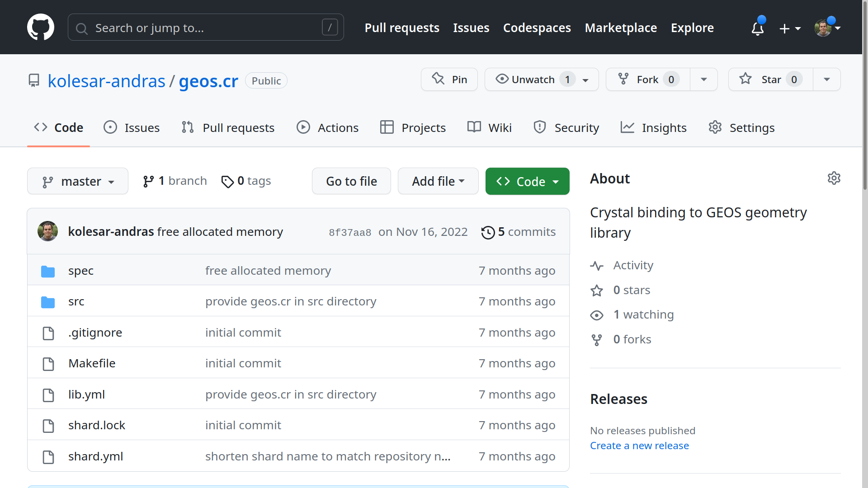868x488 pixels.
Task: Open the notifications bell
Action: pyautogui.click(x=757, y=28)
